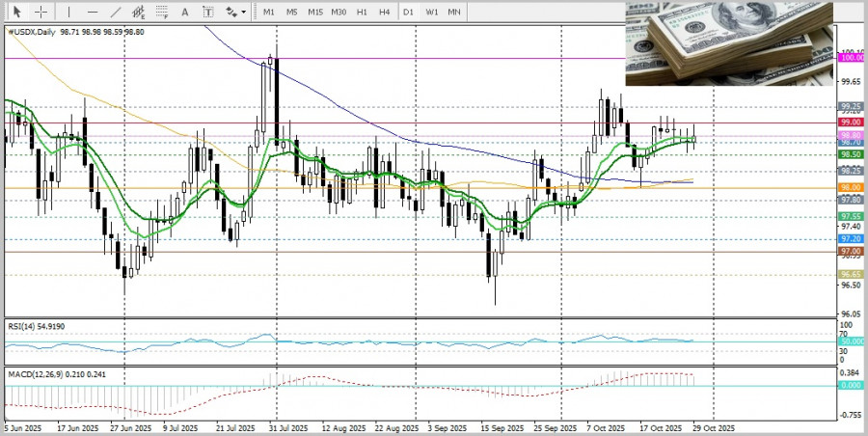Choose the horizontal line drawing tool
The image size is (868, 436).
click(93, 12)
